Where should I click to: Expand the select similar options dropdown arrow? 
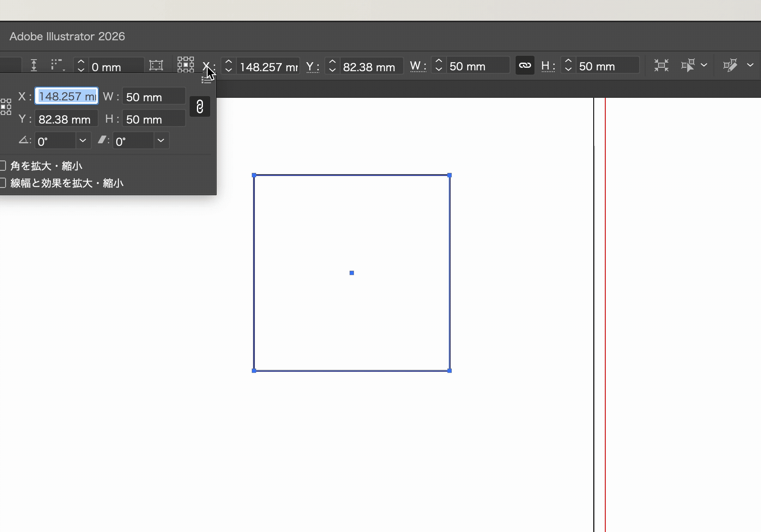(704, 65)
